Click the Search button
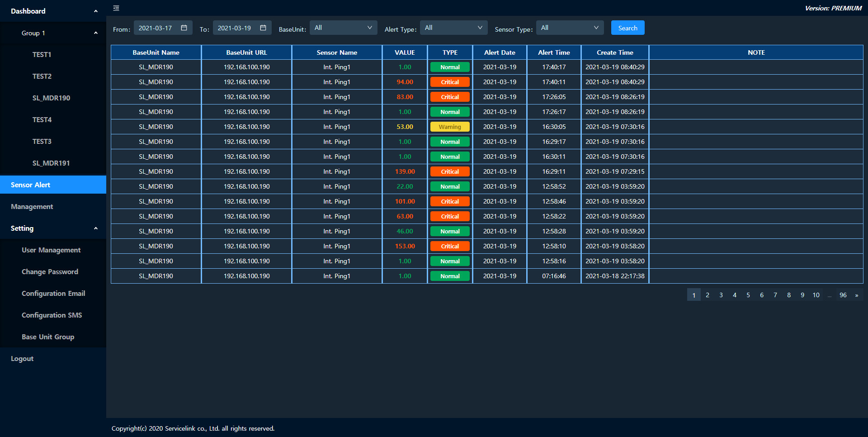The image size is (868, 437). coord(627,28)
